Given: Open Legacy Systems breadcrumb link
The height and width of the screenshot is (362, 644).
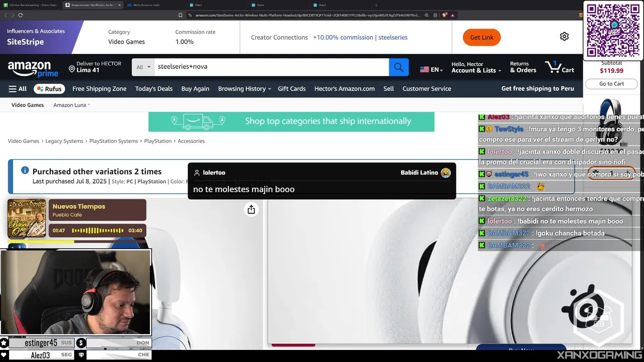Looking at the screenshot, I should click(x=64, y=141).
